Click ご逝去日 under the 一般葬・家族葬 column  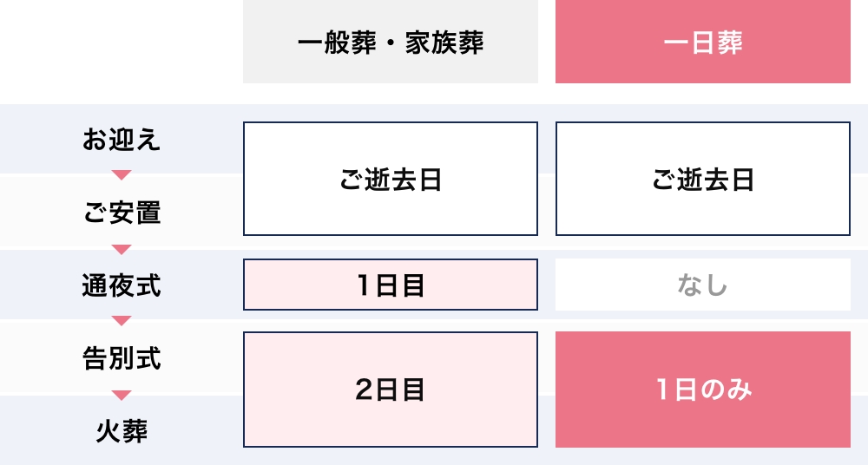coord(391,179)
